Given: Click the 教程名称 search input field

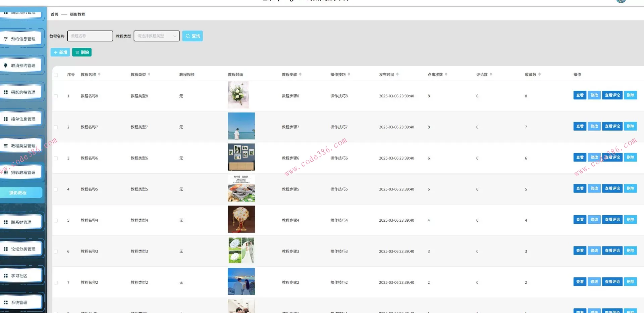Looking at the screenshot, I should coord(90,36).
